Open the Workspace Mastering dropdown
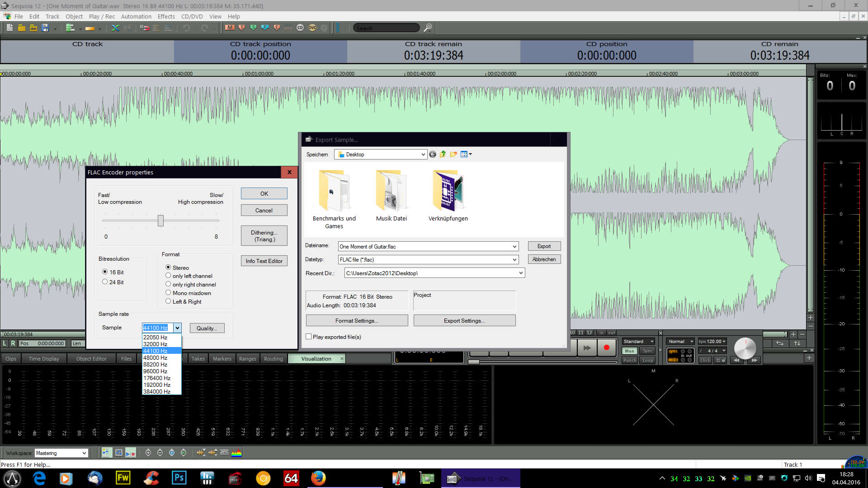The image size is (868, 488). tap(84, 453)
